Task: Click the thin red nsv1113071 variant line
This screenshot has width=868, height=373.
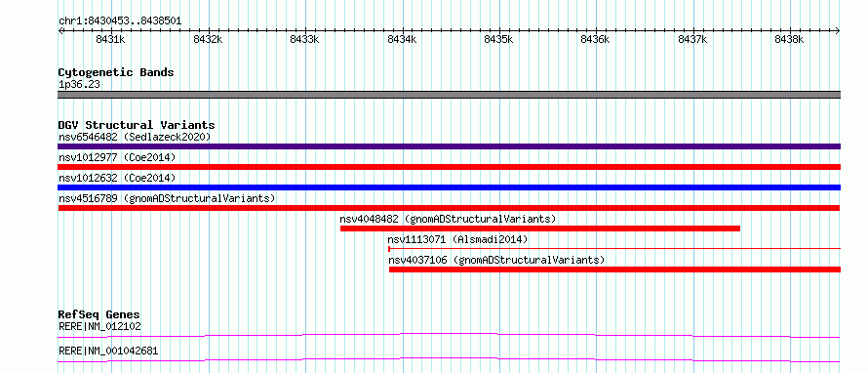Action: point(614,249)
